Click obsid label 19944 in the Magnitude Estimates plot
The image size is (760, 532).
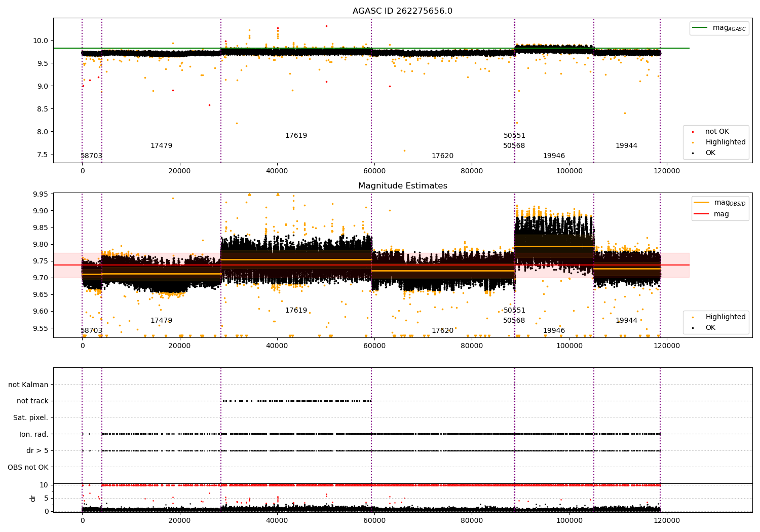coord(626,321)
